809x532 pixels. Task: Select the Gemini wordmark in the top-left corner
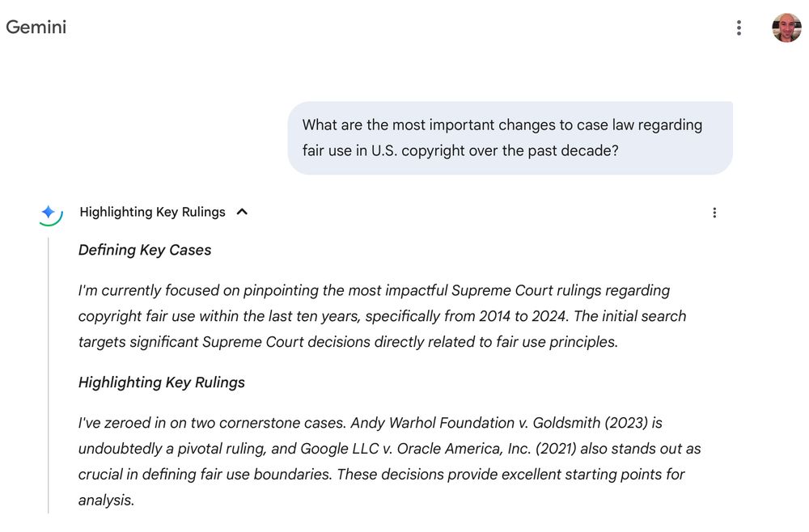(36, 27)
